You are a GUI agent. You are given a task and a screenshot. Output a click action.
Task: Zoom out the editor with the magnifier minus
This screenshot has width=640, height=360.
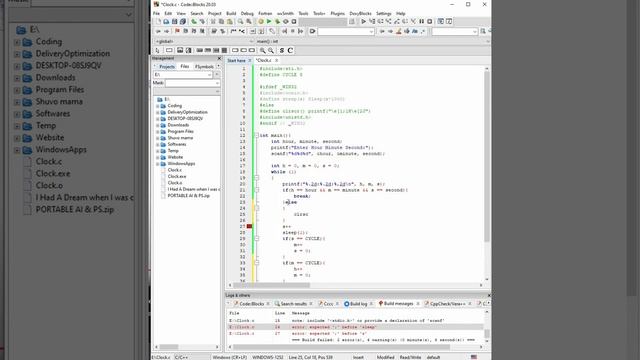(271, 51)
